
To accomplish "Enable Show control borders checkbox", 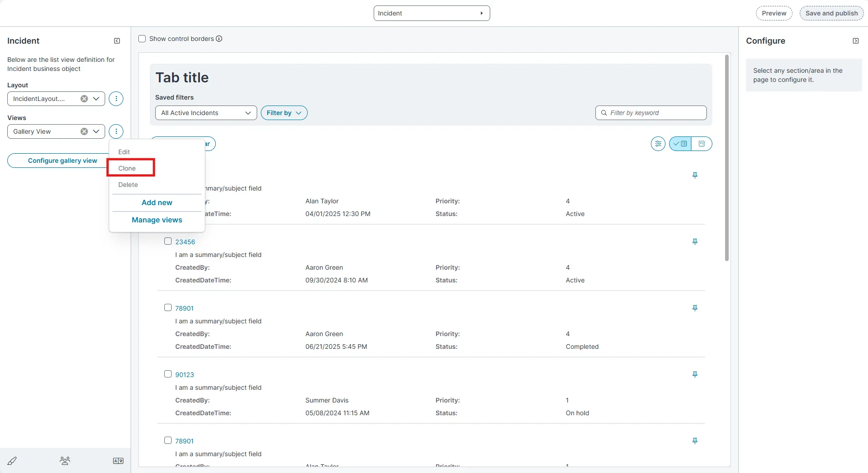I will click(x=142, y=39).
